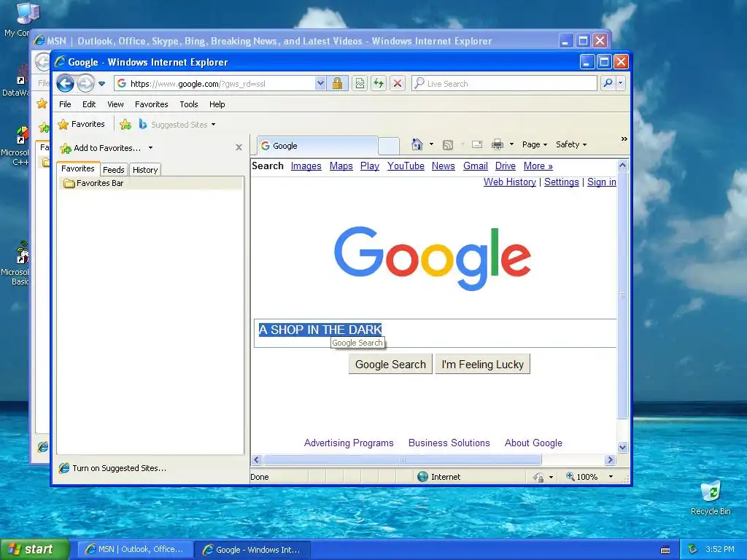Open a new blank tab
The height and width of the screenshot is (560, 747).
(x=389, y=146)
